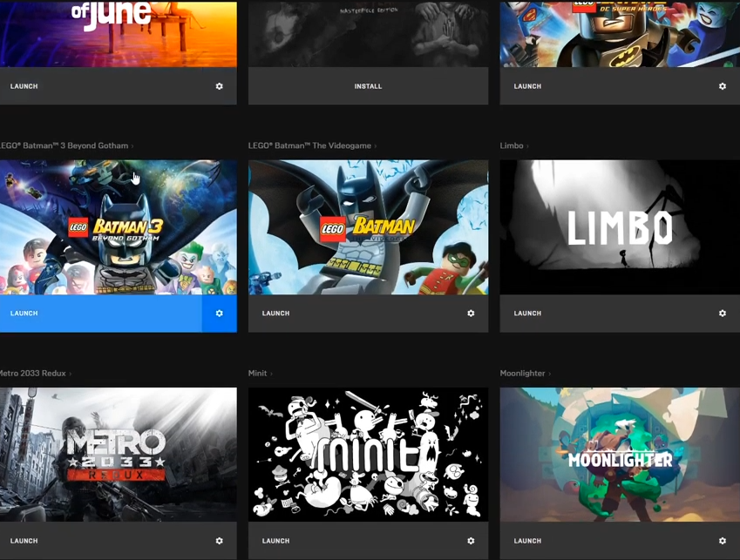This screenshot has height=560, width=740.
Task: Open settings gear for LEGO Batman 3 Beyond Gotham
Action: pos(219,314)
